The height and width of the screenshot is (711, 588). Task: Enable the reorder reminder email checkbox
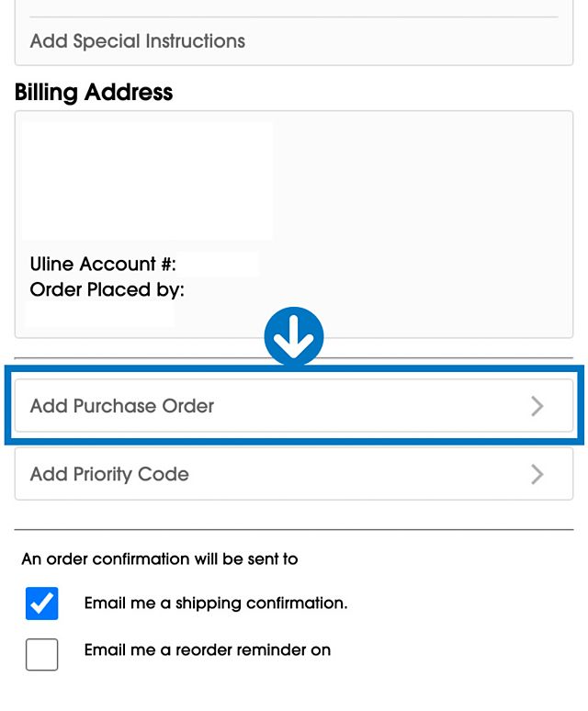pos(42,654)
